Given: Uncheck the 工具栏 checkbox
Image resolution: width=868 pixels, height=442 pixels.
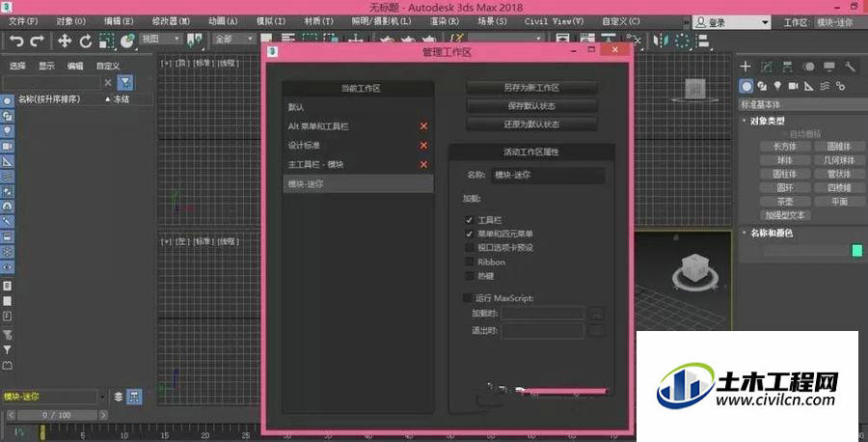Looking at the screenshot, I should [470, 220].
